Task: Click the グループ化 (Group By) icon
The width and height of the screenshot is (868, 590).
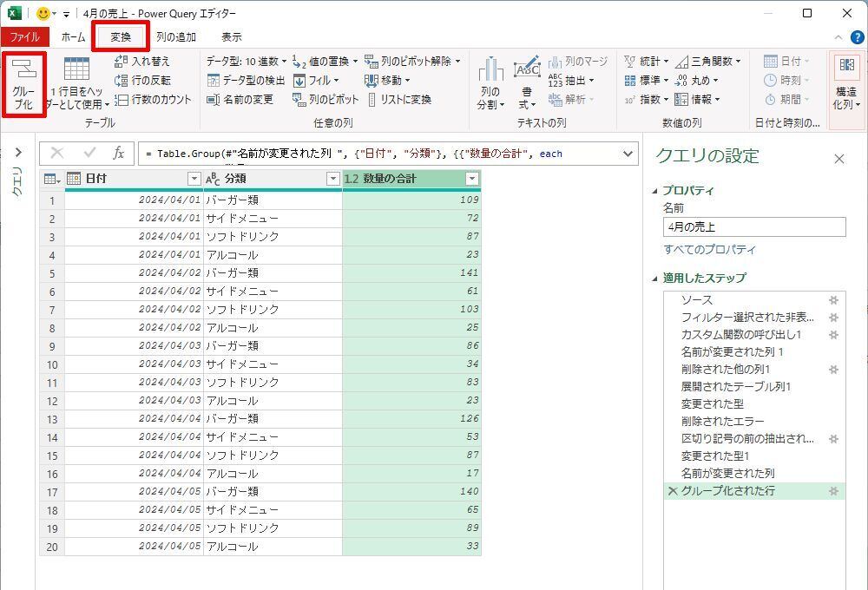Action: click(23, 73)
